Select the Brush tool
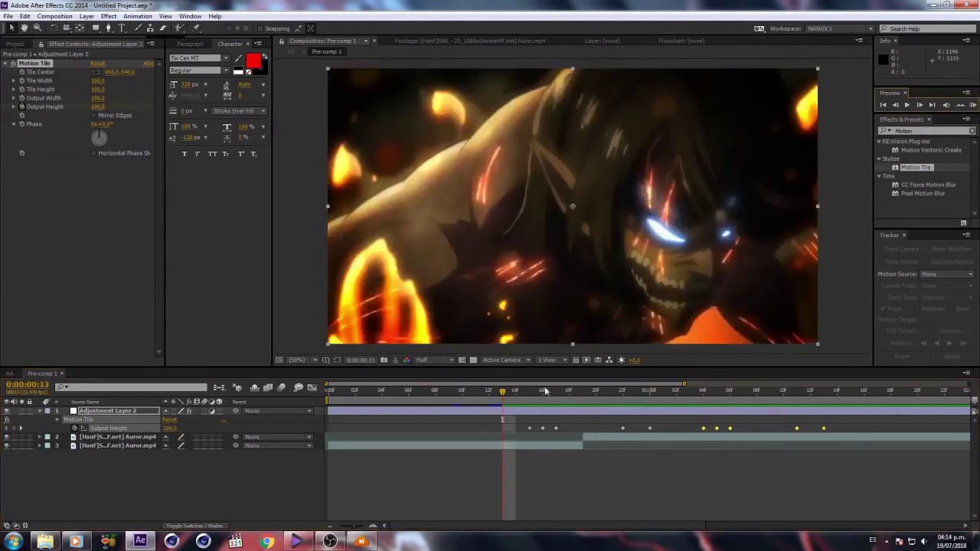980x551 pixels. point(138,28)
